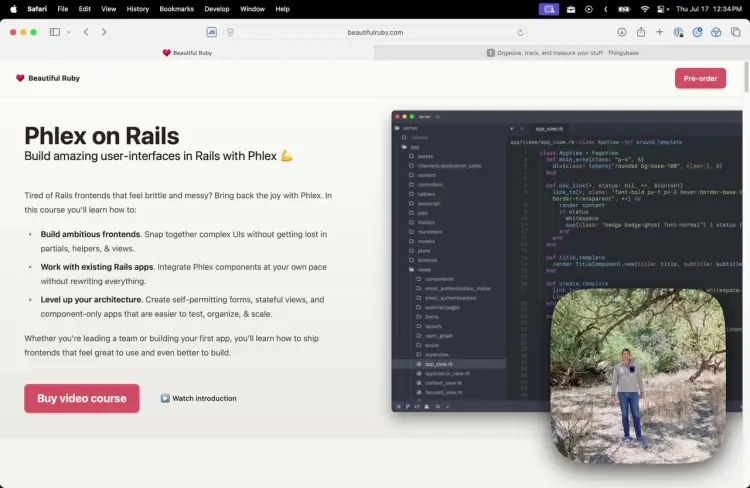The width and height of the screenshot is (750, 488).
Task: Click the Buy video course button
Action: 82,398
